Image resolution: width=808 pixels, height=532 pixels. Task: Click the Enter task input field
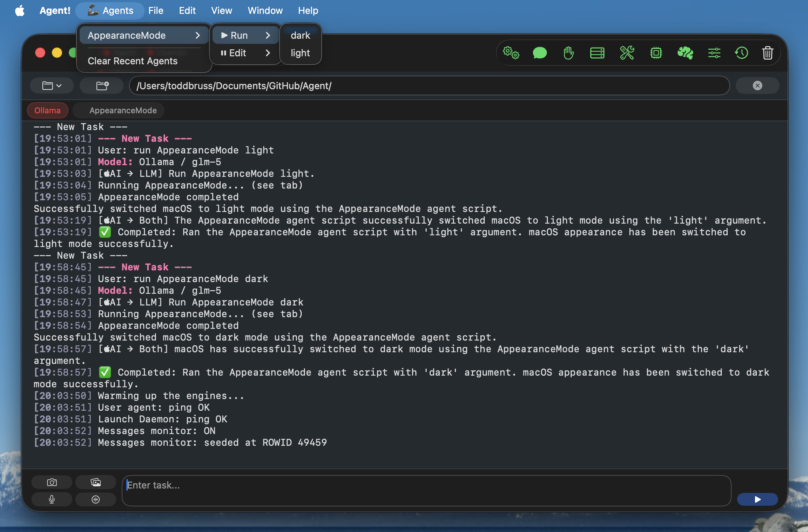click(x=426, y=491)
